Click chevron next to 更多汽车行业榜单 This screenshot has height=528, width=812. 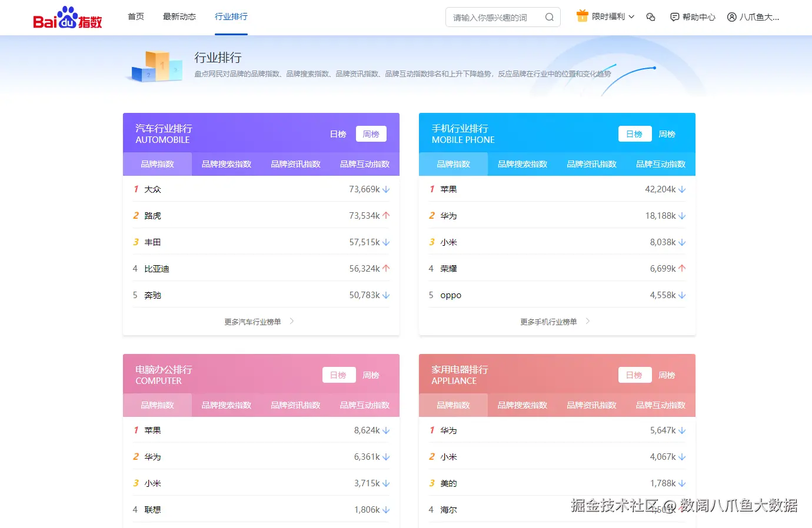pos(292,321)
